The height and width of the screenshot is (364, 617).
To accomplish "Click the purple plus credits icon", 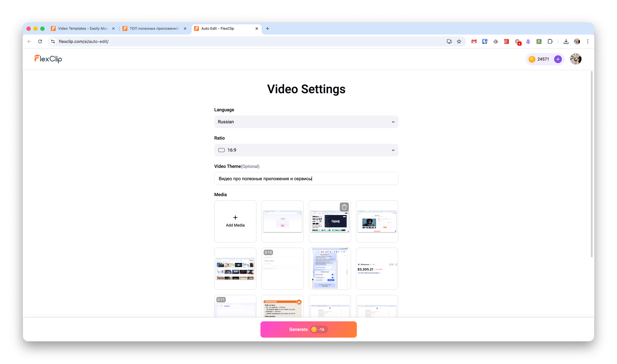I will coord(558,59).
